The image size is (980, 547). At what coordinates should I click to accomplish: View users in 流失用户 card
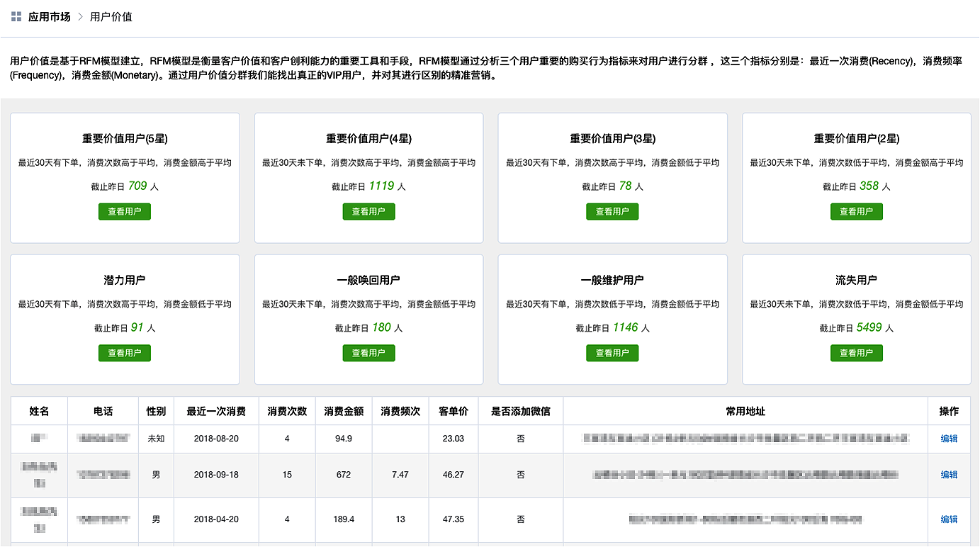[x=856, y=353]
